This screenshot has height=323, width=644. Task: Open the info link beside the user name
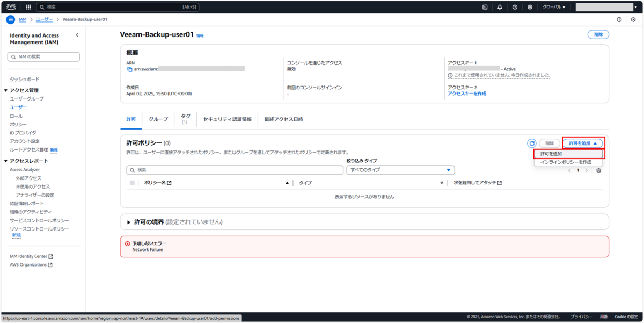click(200, 35)
